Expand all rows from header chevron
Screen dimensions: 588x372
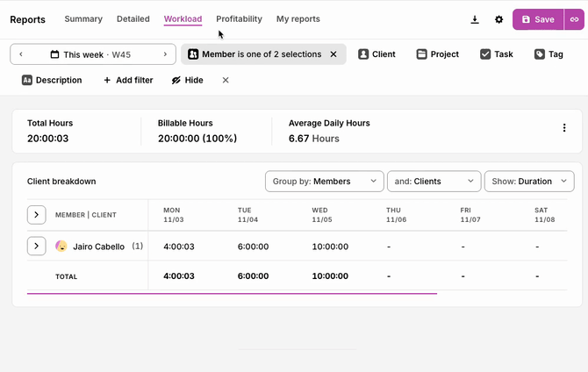click(36, 214)
